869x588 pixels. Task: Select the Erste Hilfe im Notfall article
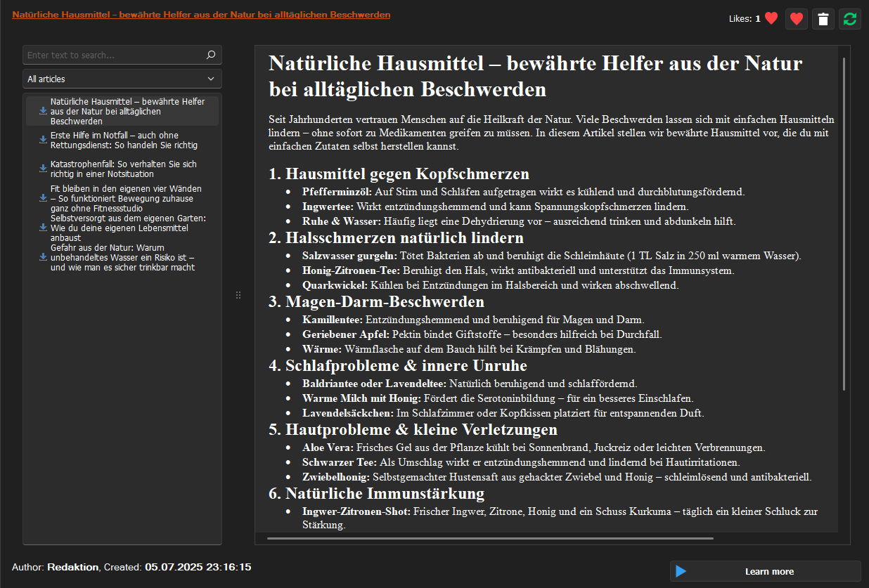[x=124, y=140]
